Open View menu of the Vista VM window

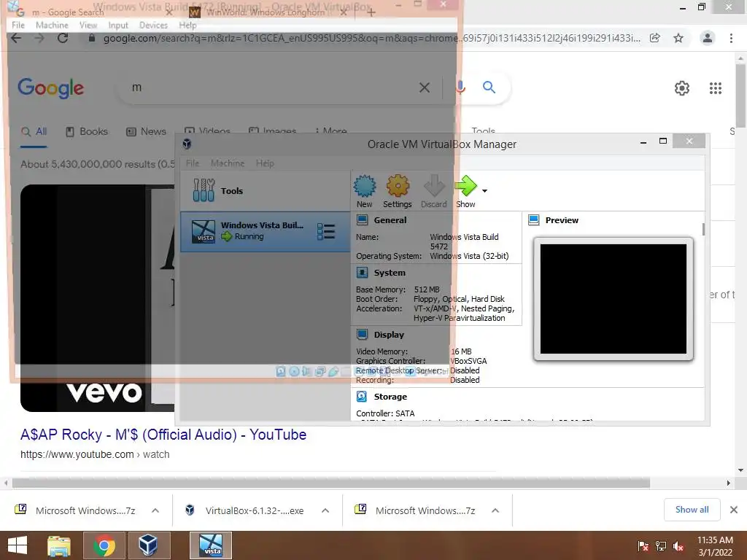coord(88,25)
